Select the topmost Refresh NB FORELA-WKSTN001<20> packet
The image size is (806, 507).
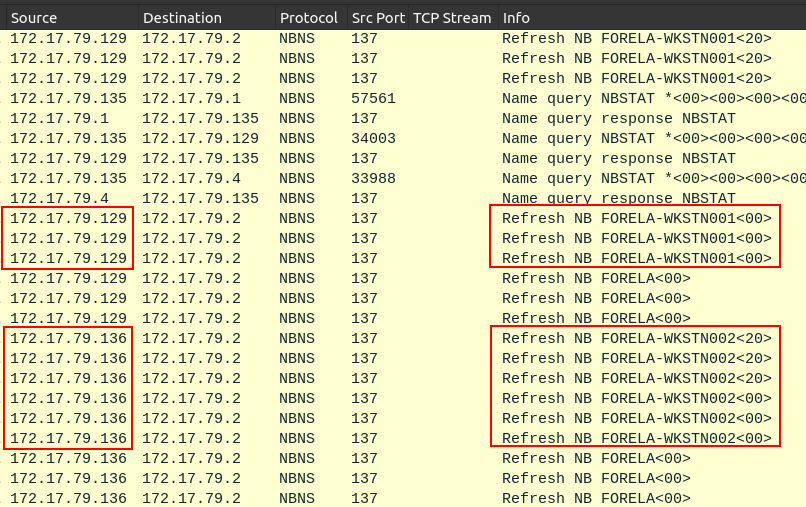point(636,38)
